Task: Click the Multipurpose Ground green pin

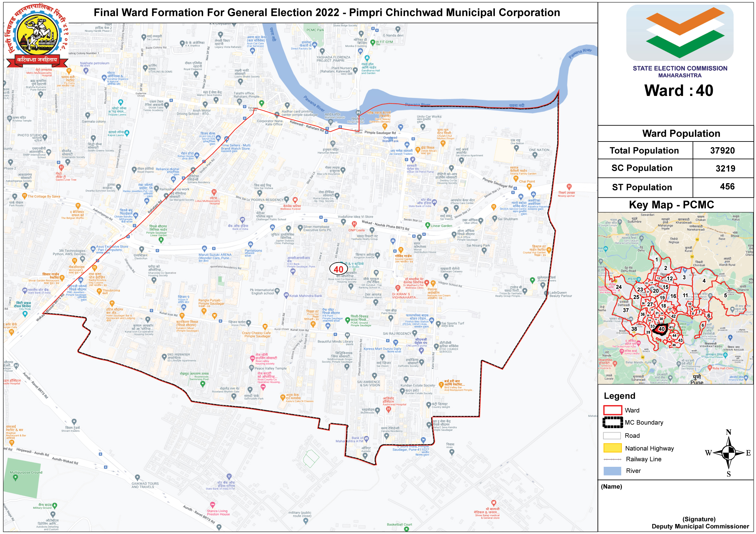Action: click(15, 478)
